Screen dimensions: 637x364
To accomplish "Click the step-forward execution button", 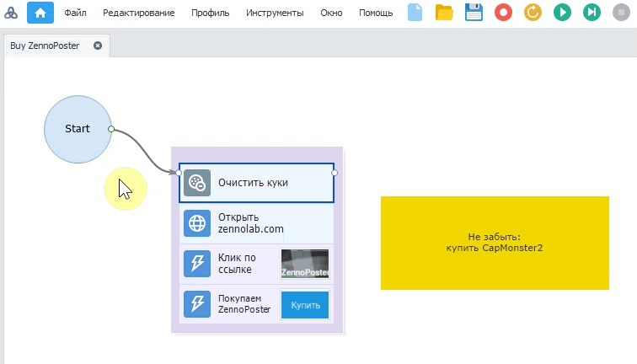I will [591, 12].
